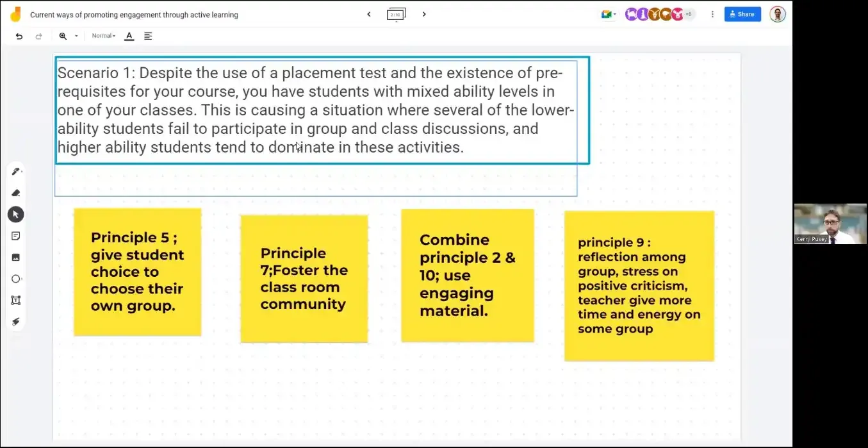Image resolution: width=868 pixels, height=448 pixels.
Task: Select the Principle 5 sticky note
Action: (x=137, y=272)
